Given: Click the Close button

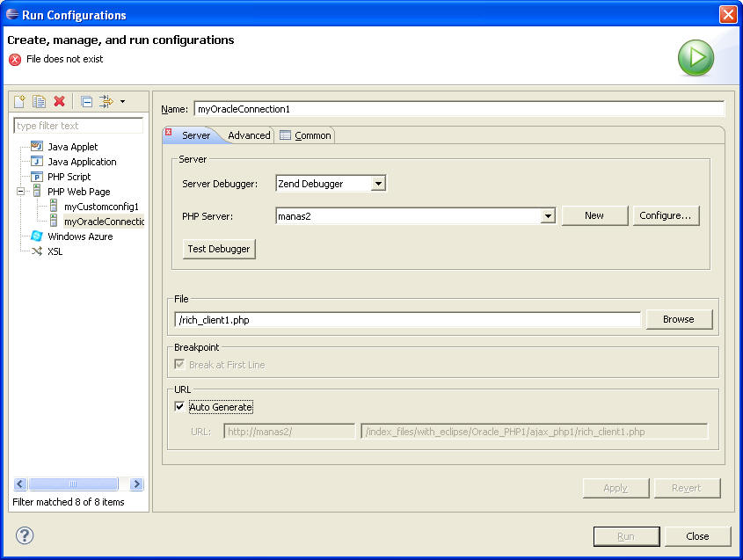Looking at the screenshot, I should click(697, 536).
